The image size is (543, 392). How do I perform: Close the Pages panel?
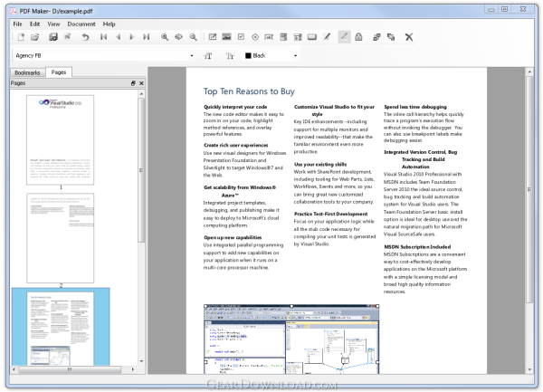[141, 83]
